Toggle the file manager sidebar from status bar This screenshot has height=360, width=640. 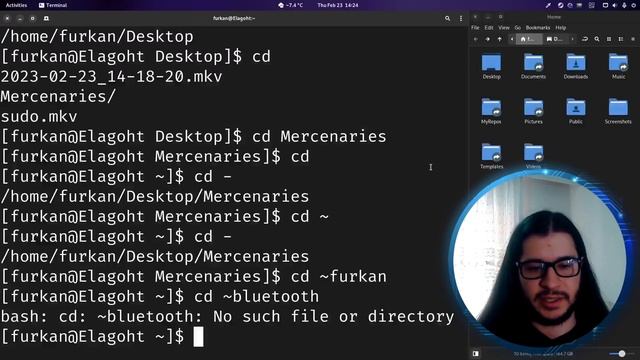(476, 353)
